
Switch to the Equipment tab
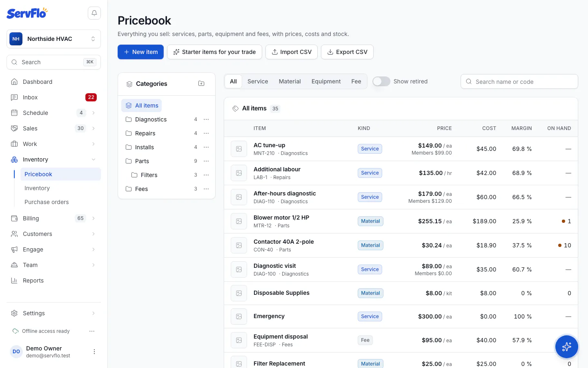[326, 81]
